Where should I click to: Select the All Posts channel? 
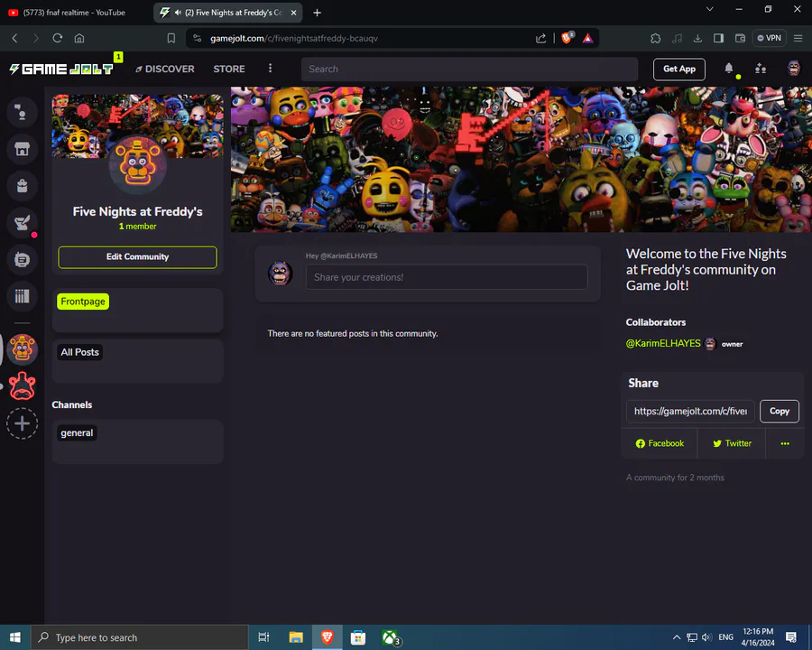(79, 352)
